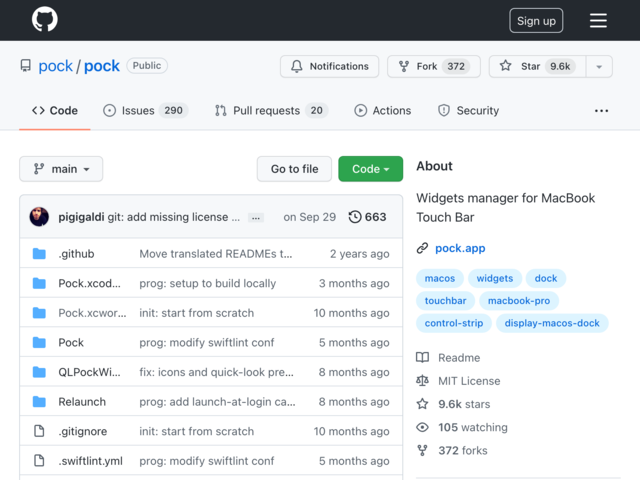Image resolution: width=640 pixels, height=480 pixels.
Task: Click the Sign up button
Action: (536, 20)
